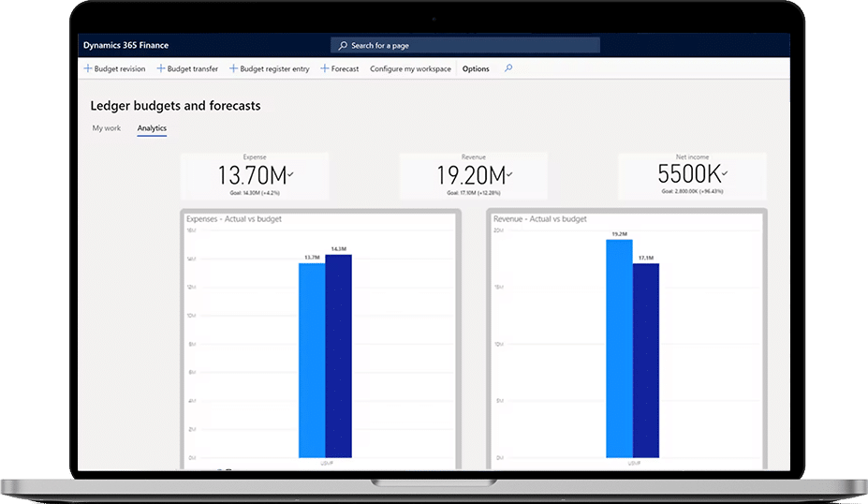This screenshot has width=868, height=504.
Task: Click the checkmark next to 19.20M Revenue
Action: 510,174
